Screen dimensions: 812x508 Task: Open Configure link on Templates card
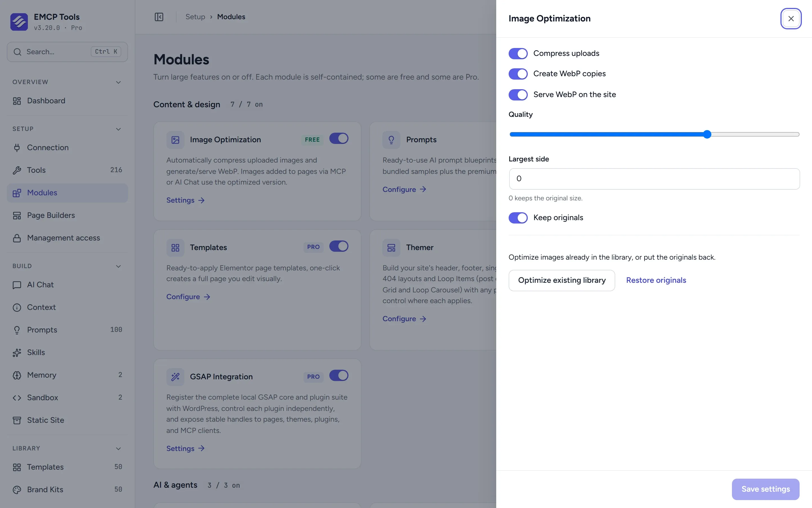[188, 297]
